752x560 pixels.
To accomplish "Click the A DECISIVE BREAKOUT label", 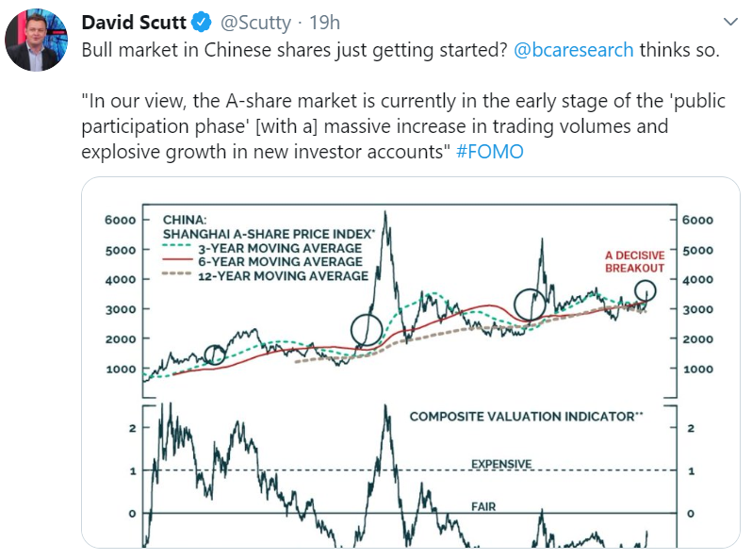I will coord(634,261).
